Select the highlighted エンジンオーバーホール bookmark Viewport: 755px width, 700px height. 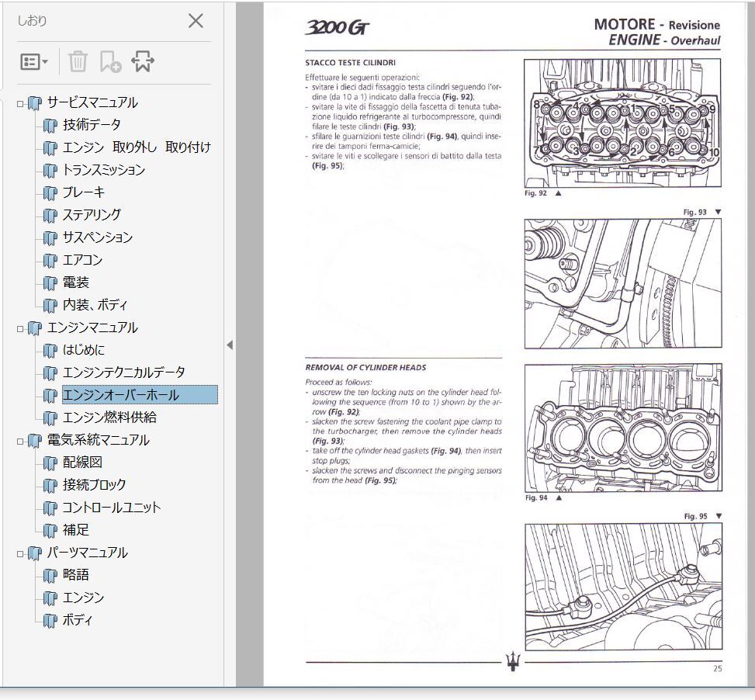pos(140,395)
